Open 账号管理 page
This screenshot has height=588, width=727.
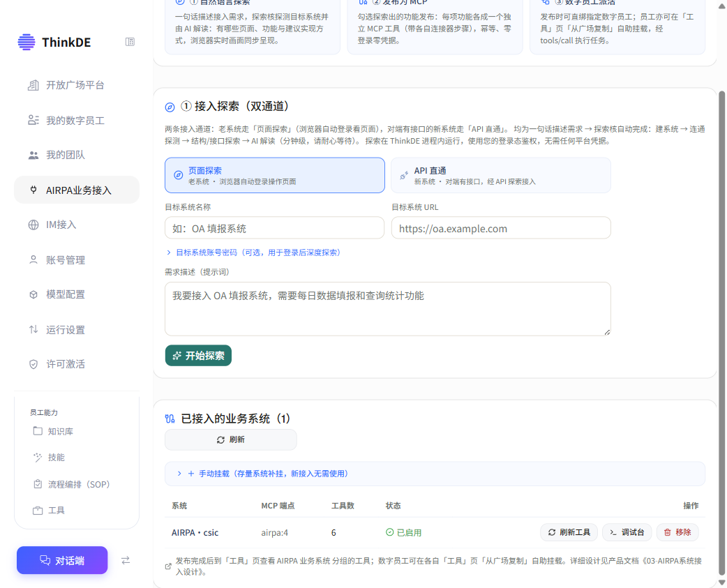tap(77, 260)
